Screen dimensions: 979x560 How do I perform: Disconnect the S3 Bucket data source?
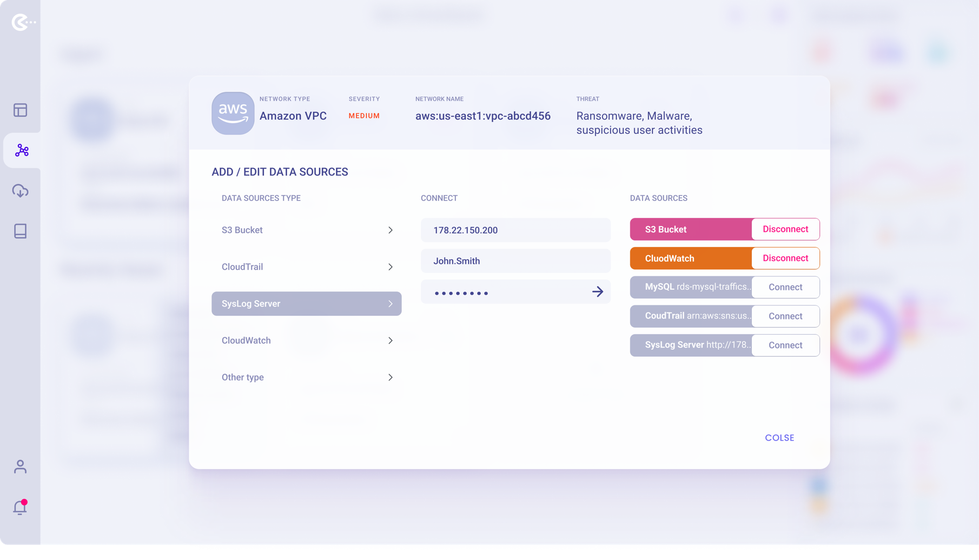[785, 229]
